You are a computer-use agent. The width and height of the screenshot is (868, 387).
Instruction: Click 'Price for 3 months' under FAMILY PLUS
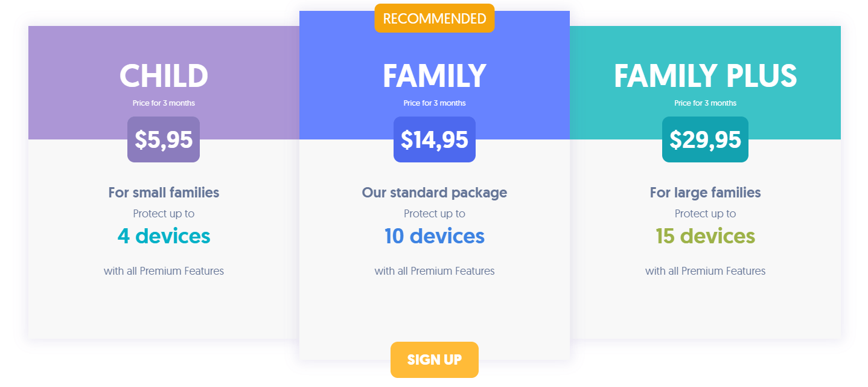705,103
